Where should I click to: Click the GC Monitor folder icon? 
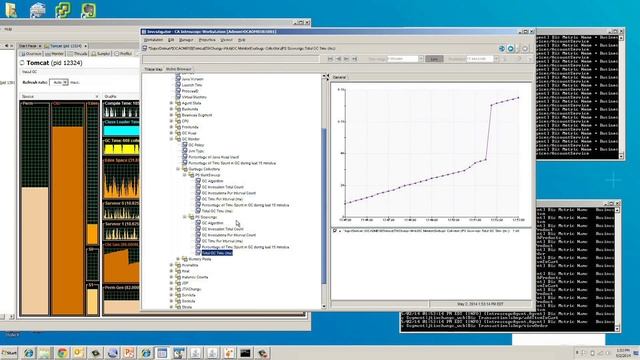[x=178, y=139]
